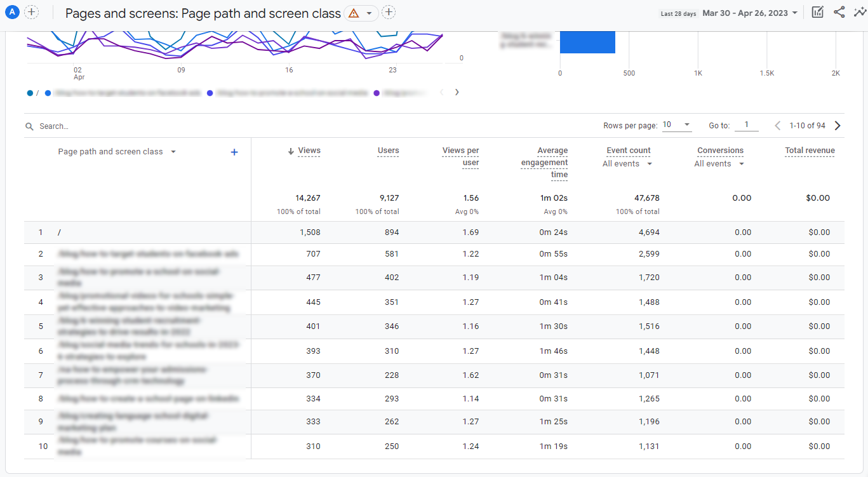Screen dimensions: 868x477
Task: Sort table by Total revenue column
Action: tap(810, 151)
